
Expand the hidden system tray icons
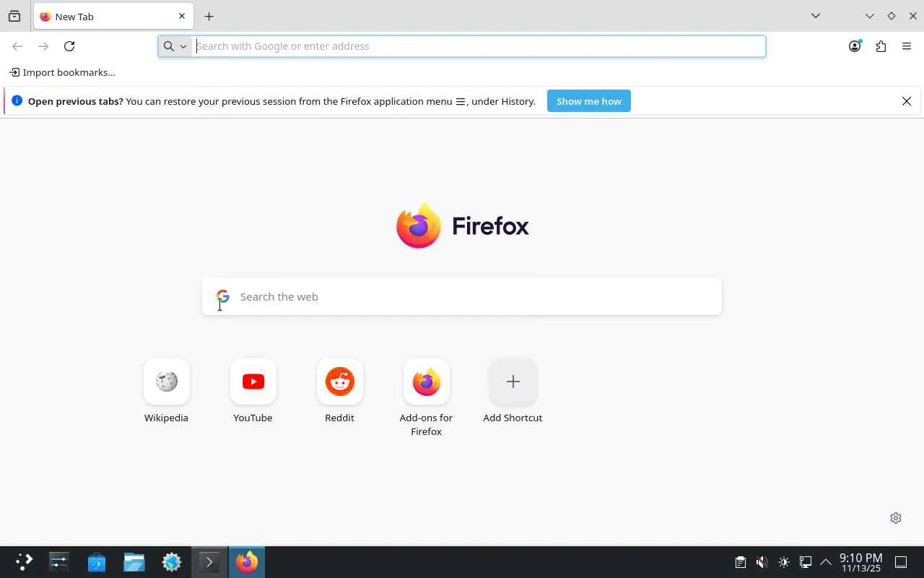coord(826,562)
